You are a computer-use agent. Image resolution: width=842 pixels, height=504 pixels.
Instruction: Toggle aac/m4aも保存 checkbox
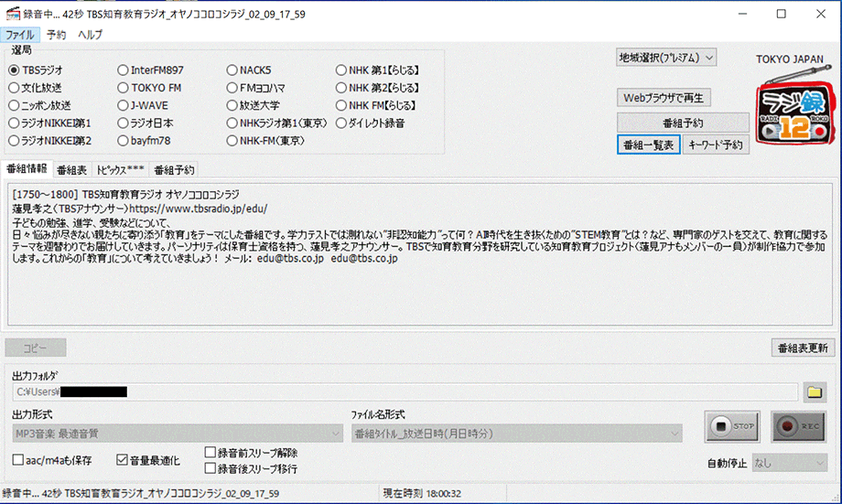[x=52, y=460]
